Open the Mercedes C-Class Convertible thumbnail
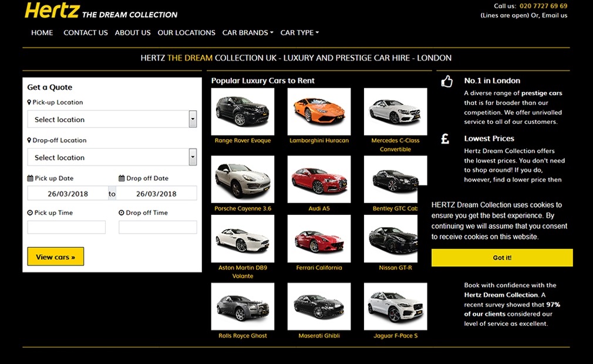The height and width of the screenshot is (364, 593). pos(396,112)
